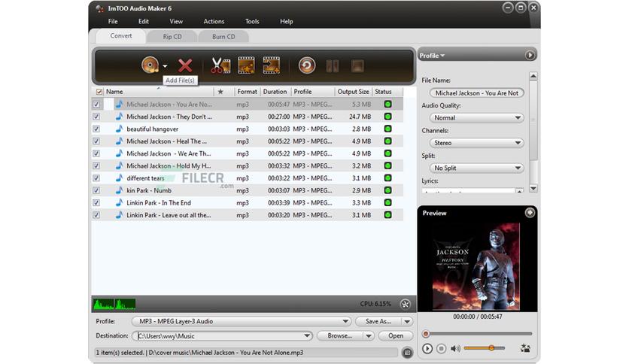Viewport: 629px width, 364px height.
Task: Click the snapshot icon below preview
Action: (525, 348)
